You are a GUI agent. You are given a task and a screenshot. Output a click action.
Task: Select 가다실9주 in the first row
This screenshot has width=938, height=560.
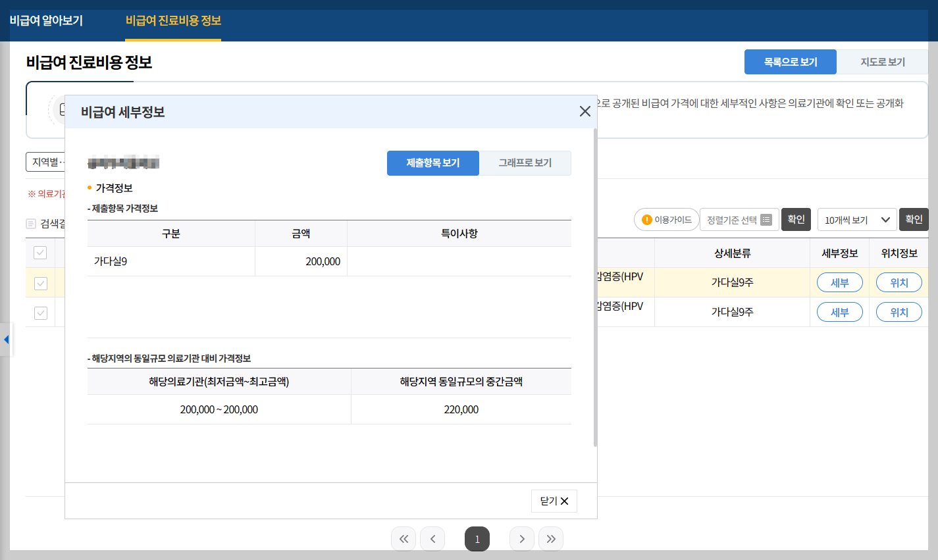click(x=732, y=282)
